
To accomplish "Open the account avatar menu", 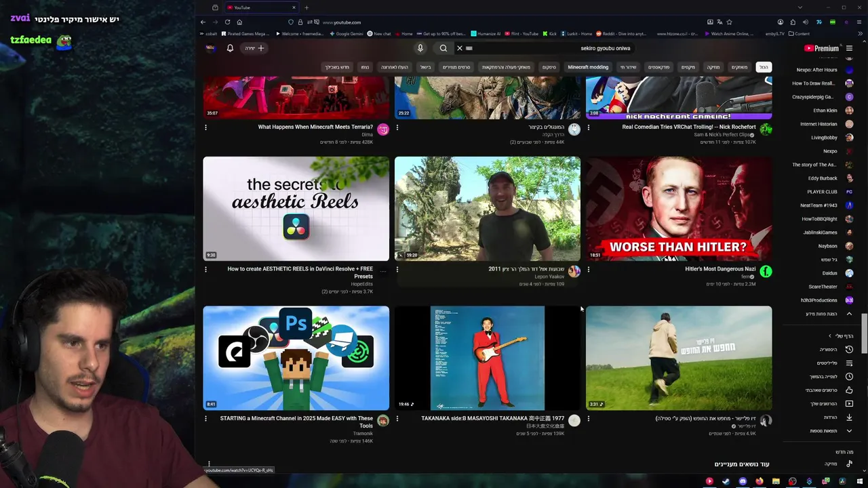I will click(210, 48).
